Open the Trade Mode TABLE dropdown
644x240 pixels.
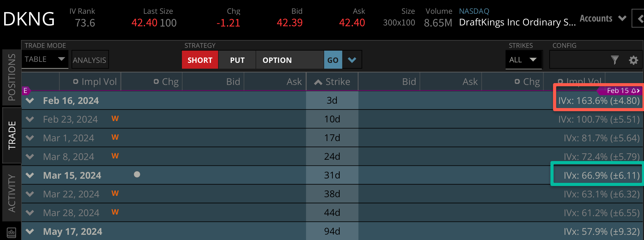point(45,59)
